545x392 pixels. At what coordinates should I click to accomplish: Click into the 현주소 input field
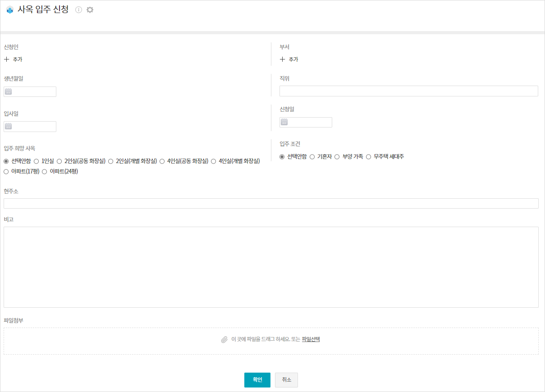point(271,203)
